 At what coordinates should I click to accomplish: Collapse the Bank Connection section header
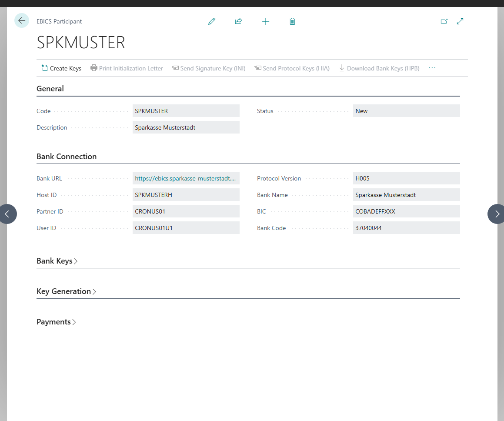click(x=67, y=156)
